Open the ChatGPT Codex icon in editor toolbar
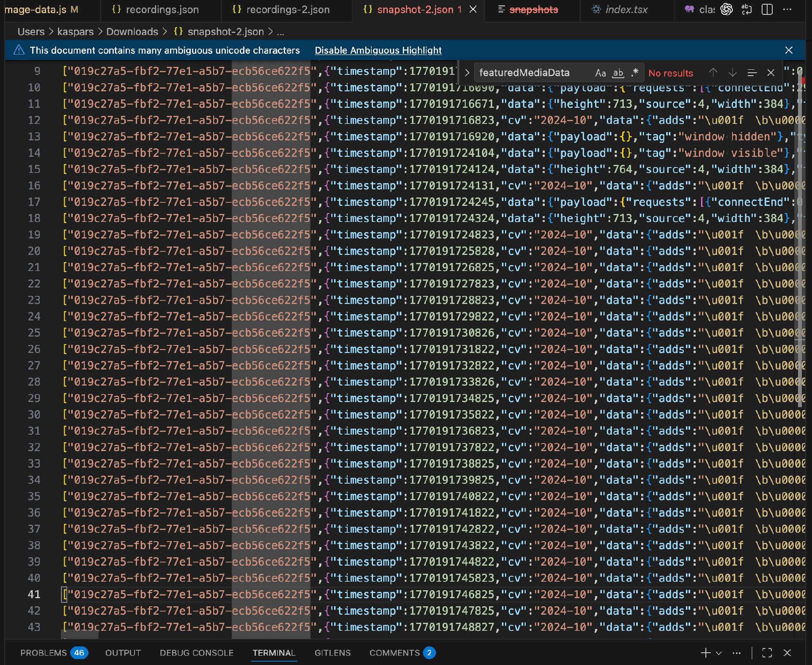The height and width of the screenshot is (665, 812). [x=727, y=9]
